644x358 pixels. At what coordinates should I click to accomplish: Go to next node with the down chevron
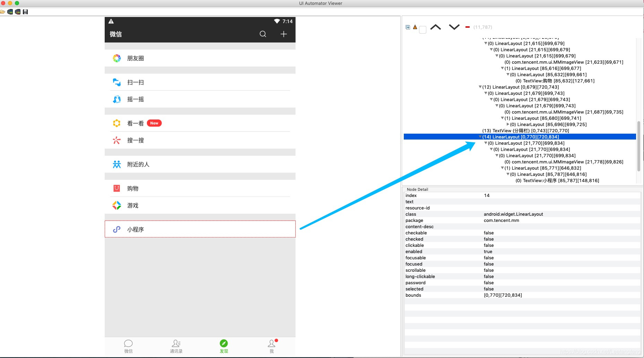[x=454, y=27]
